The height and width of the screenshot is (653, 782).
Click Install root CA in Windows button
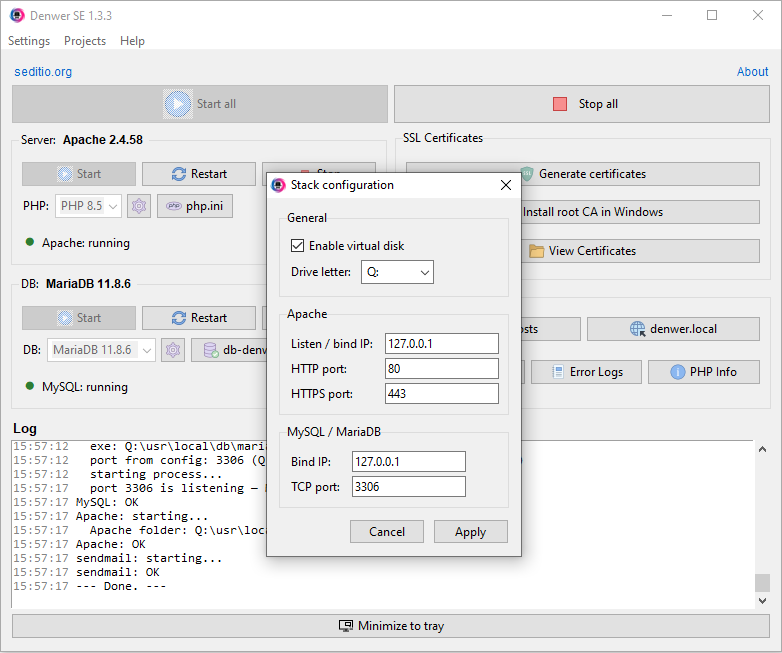coord(640,212)
